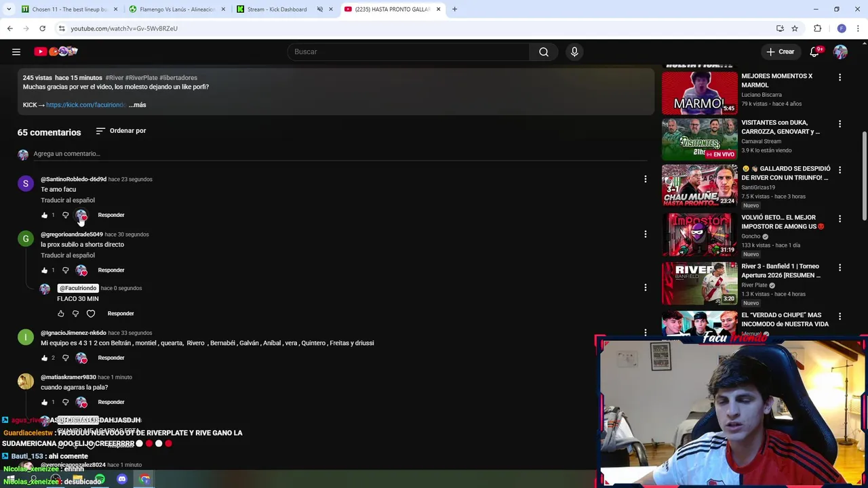Screen dimensions: 868x488
Task: Click the #RiverPlate hashtag
Action: pos(141,78)
